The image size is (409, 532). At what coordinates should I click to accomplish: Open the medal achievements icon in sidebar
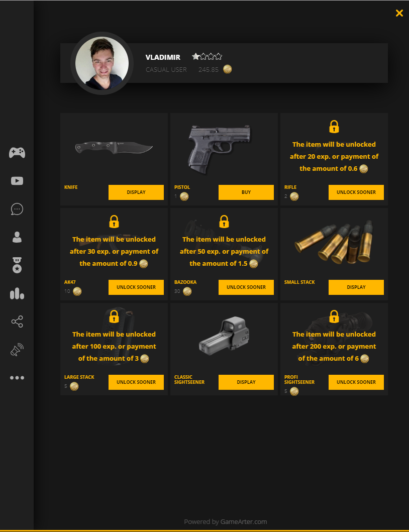click(x=17, y=265)
